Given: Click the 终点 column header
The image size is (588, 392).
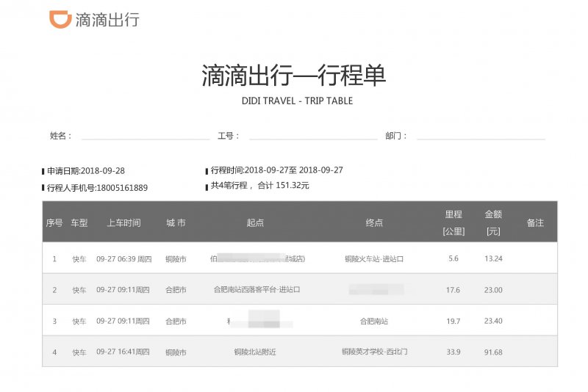Looking at the screenshot, I should pyautogui.click(x=374, y=222).
